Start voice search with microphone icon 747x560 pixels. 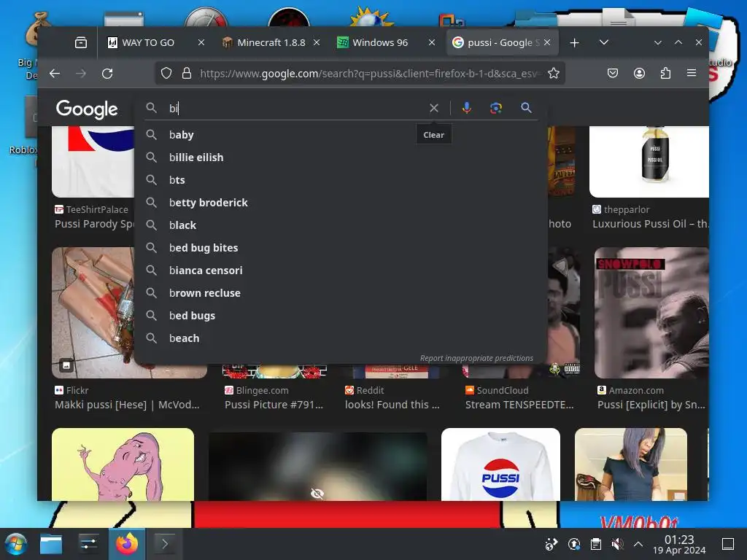click(x=467, y=108)
